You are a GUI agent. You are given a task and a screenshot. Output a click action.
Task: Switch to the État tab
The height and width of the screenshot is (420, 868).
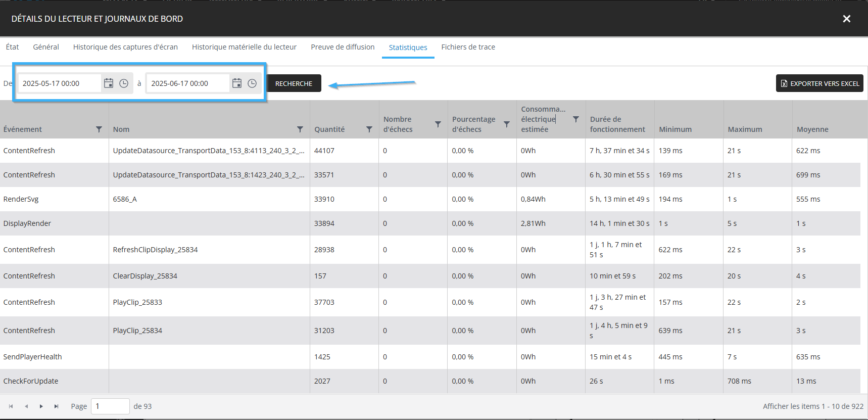point(13,47)
